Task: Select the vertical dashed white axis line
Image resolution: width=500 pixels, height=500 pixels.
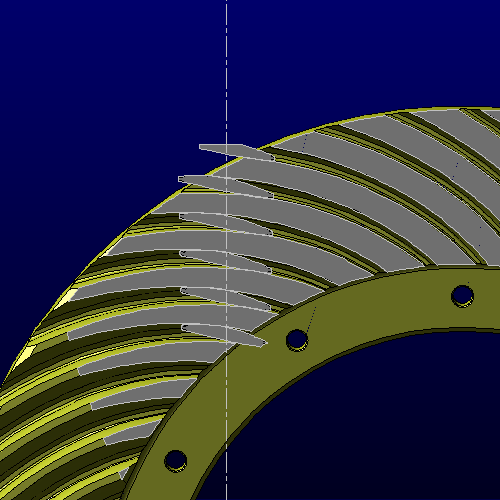Action: coord(226,250)
